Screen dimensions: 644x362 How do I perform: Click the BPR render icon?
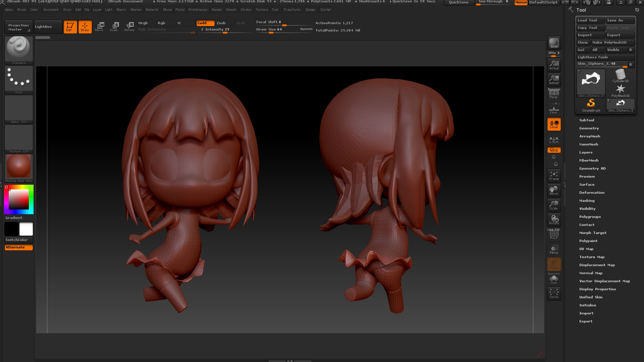pyautogui.click(x=554, y=43)
